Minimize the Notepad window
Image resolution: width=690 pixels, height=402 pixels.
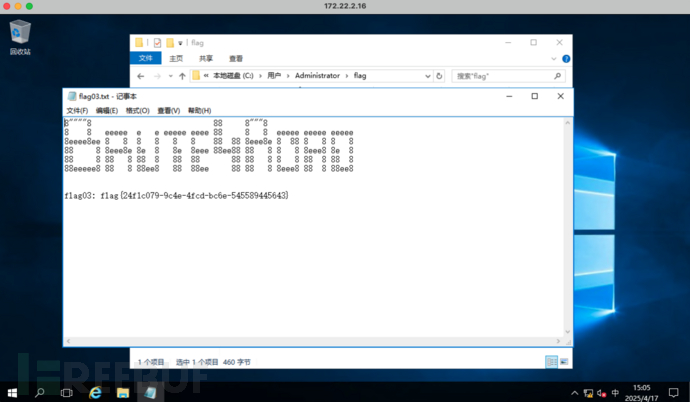point(509,96)
